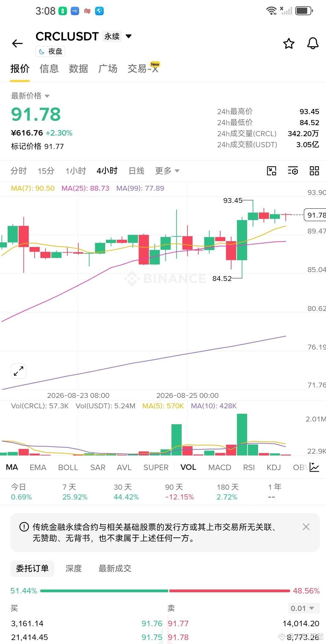
Task: Tap the Wi-Fi icon in status bar
Action: coord(271,11)
